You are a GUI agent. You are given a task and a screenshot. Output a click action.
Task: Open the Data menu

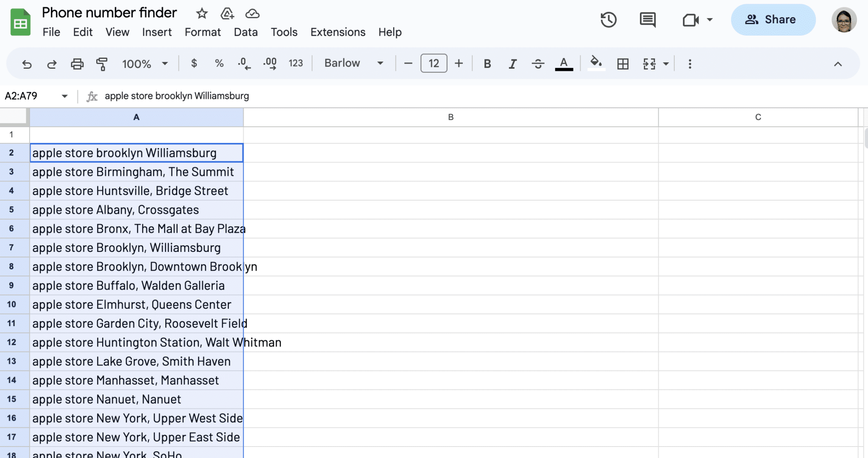coord(246,32)
